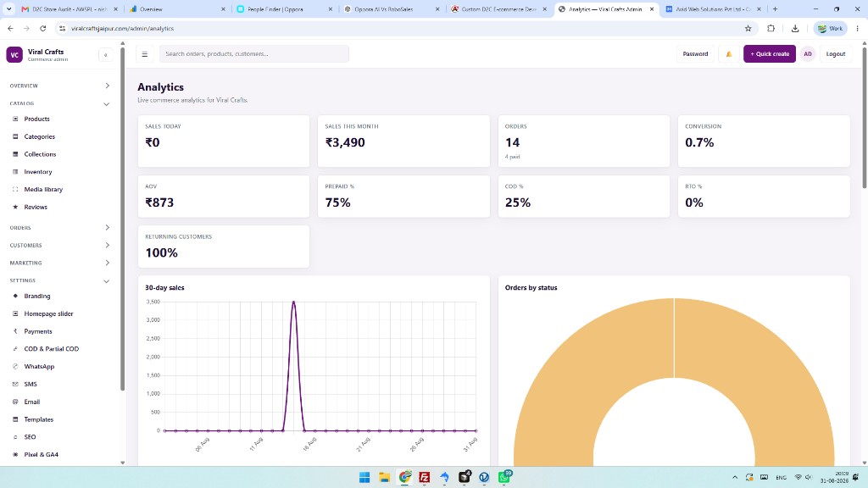Click the SMS envelope icon

15,384
